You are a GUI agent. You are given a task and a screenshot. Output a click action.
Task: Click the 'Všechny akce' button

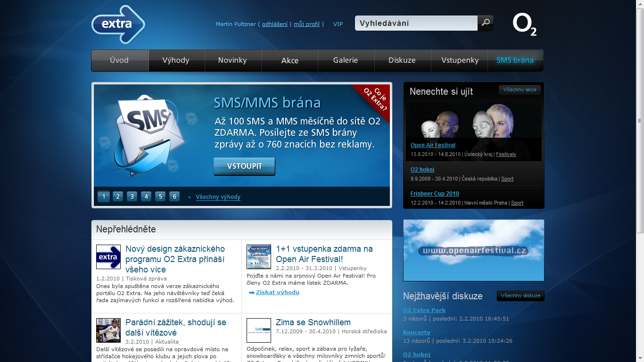tap(520, 90)
